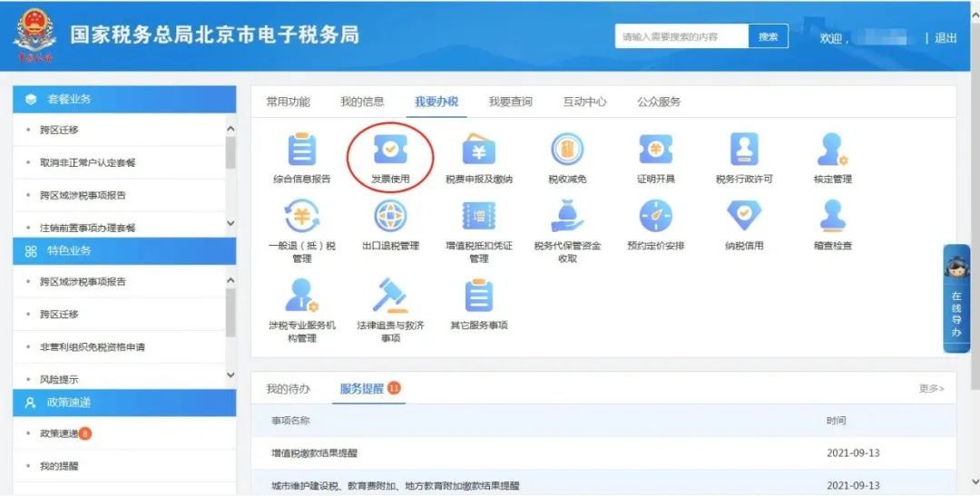Open 发票使用 icon
Screen dimensions: 980x496
pyautogui.click(x=390, y=150)
